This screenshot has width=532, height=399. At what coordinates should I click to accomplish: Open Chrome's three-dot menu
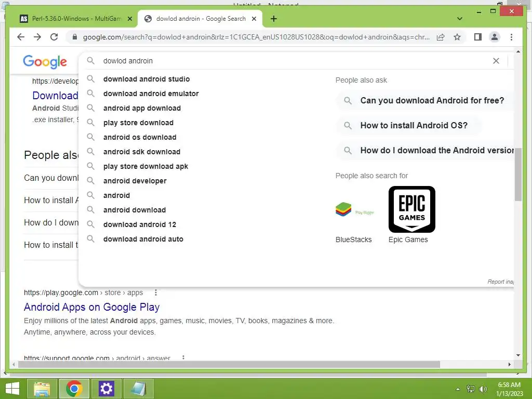click(x=511, y=37)
